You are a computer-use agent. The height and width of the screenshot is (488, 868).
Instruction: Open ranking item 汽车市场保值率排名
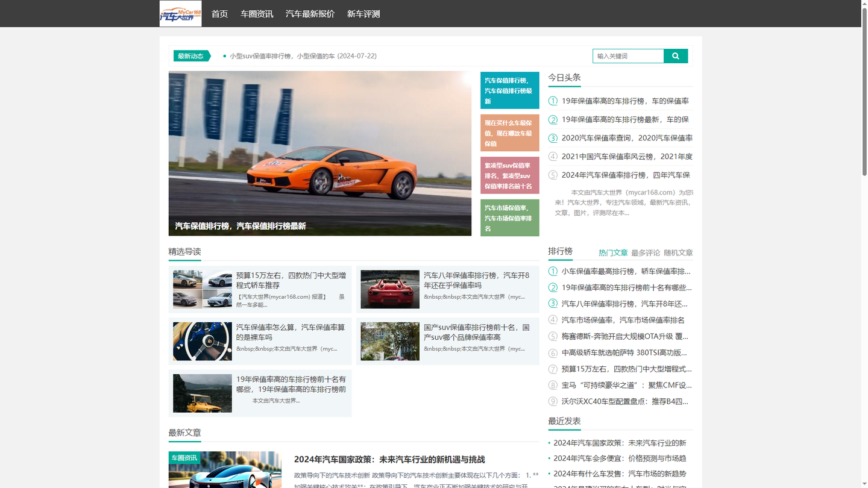coord(623,320)
